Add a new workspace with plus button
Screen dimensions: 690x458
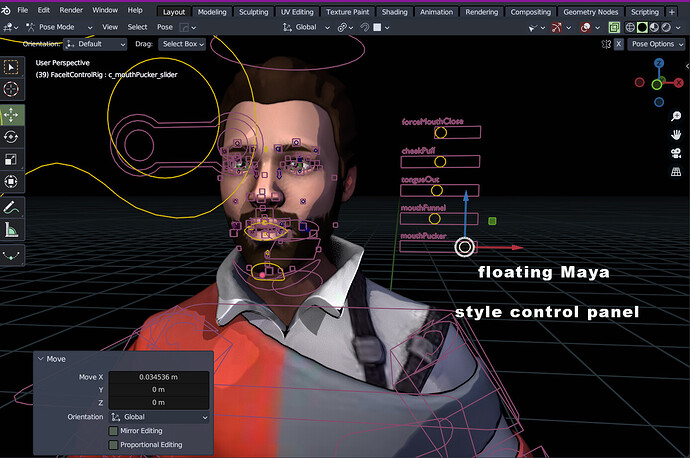(x=672, y=12)
